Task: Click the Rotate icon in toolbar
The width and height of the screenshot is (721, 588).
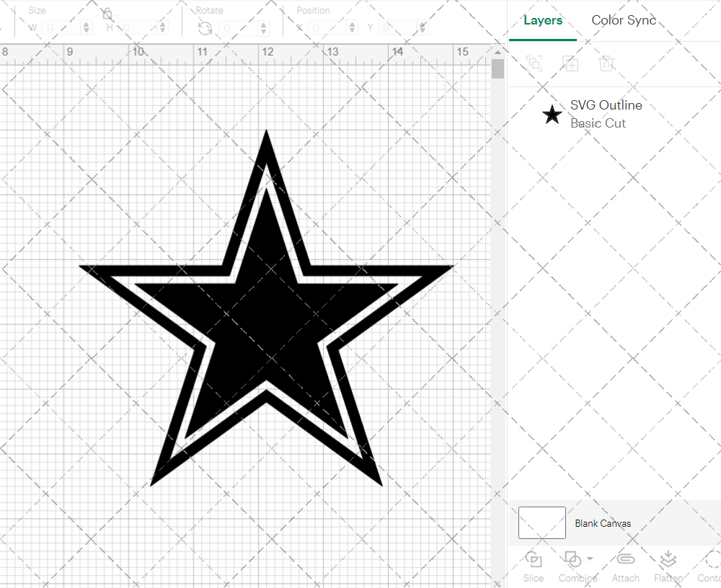Action: click(205, 28)
